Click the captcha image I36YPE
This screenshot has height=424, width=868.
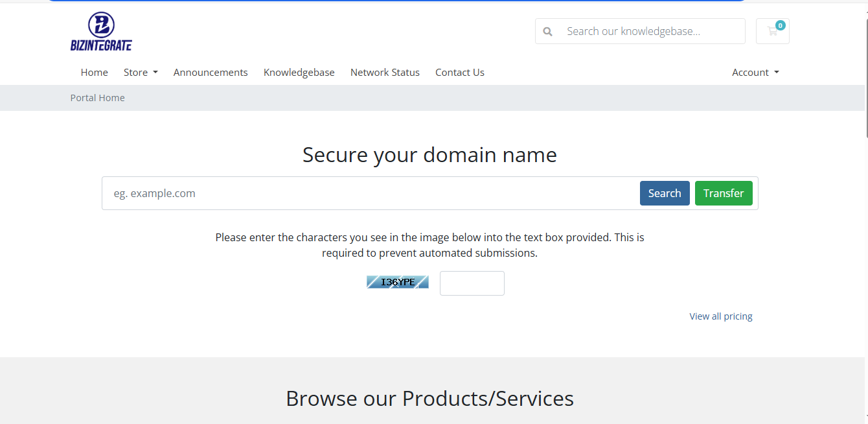[398, 282]
